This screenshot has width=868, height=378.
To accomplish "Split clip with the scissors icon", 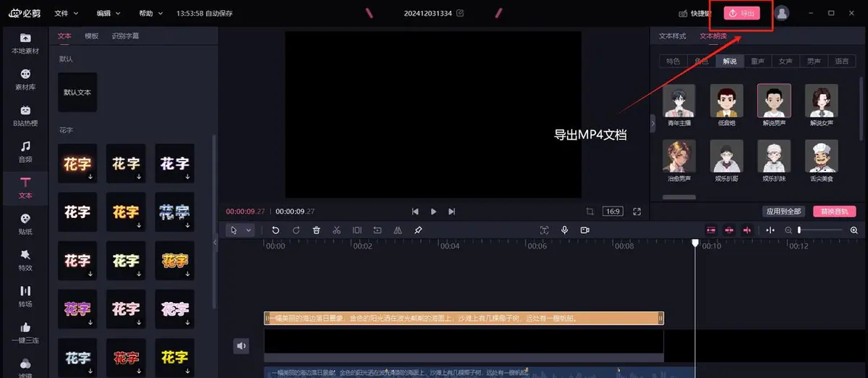I will pyautogui.click(x=336, y=230).
